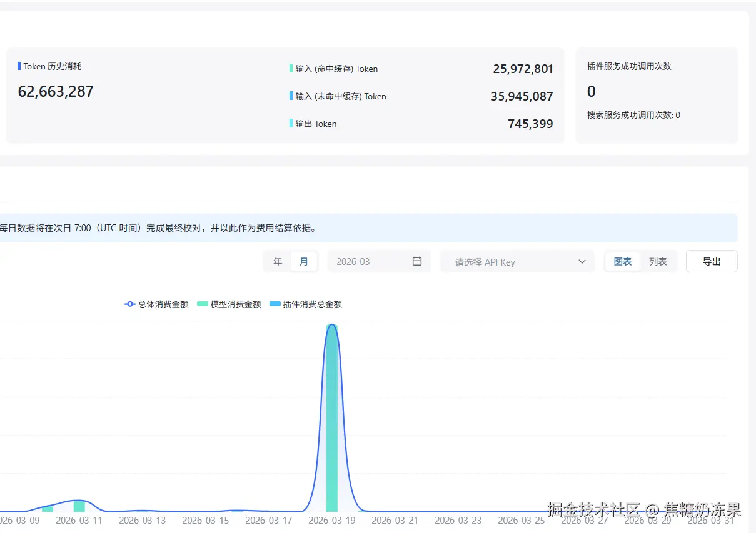This screenshot has width=756, height=533.
Task: Click the green legend icon for 模型消费金额
Action: click(201, 304)
